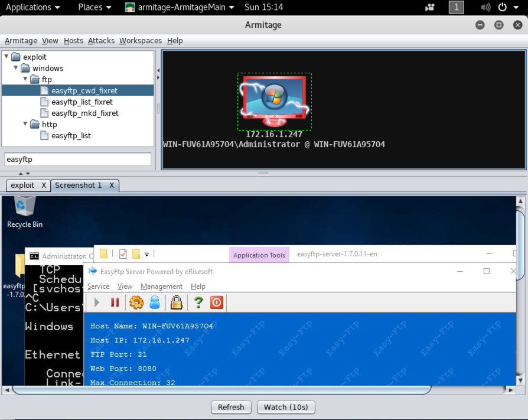Select the compromised host 172.16.1.247 icon

coord(275,101)
